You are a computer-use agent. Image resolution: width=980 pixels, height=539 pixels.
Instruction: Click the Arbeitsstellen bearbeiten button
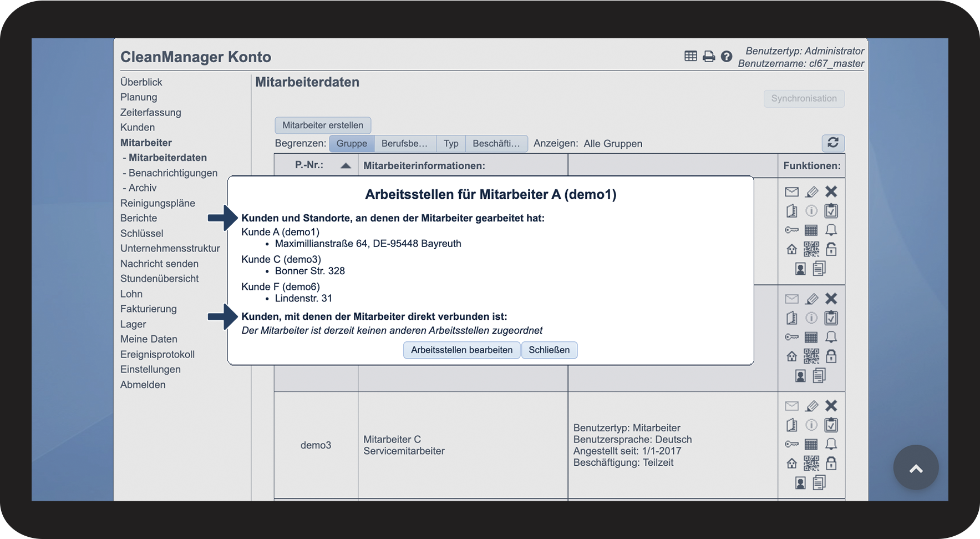tap(461, 350)
